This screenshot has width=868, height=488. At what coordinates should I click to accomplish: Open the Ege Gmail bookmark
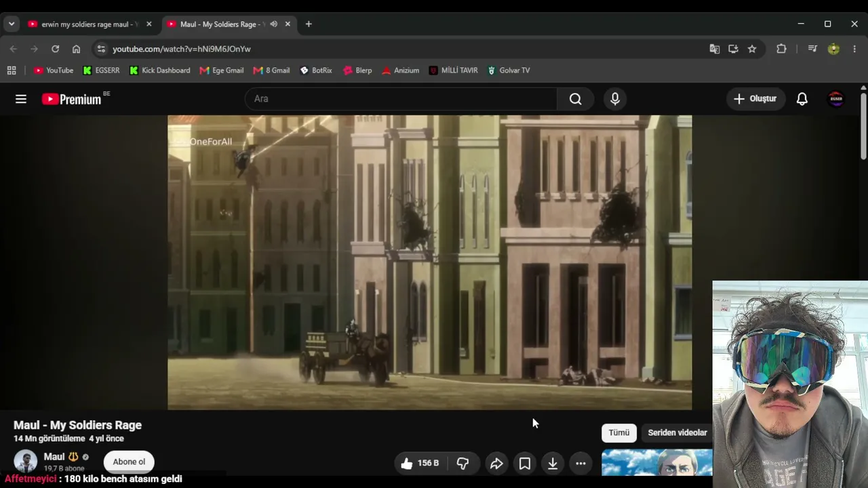(222, 70)
